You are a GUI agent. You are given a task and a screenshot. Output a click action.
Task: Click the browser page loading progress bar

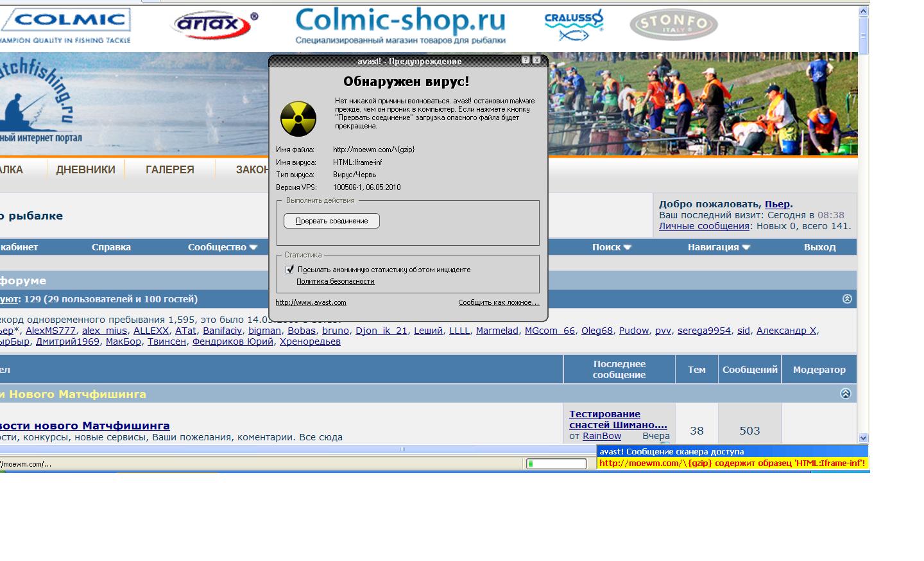(x=556, y=463)
